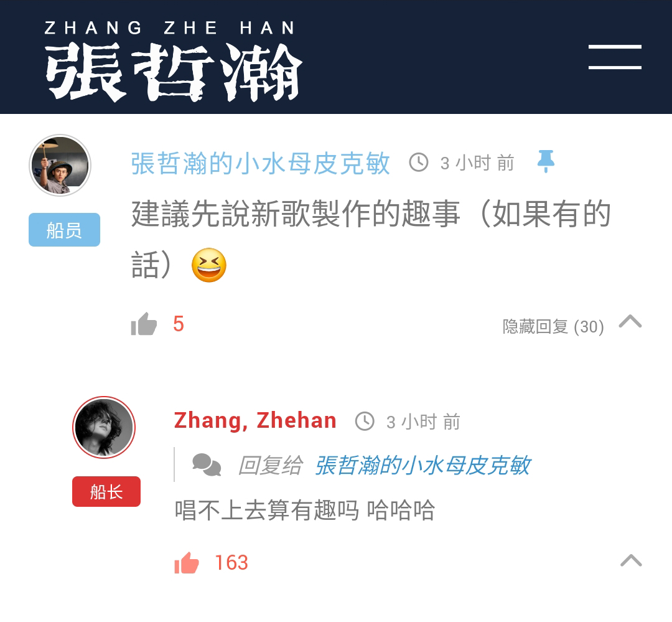
Task: Click the clock icon beside first comment time
Action: coord(418,163)
